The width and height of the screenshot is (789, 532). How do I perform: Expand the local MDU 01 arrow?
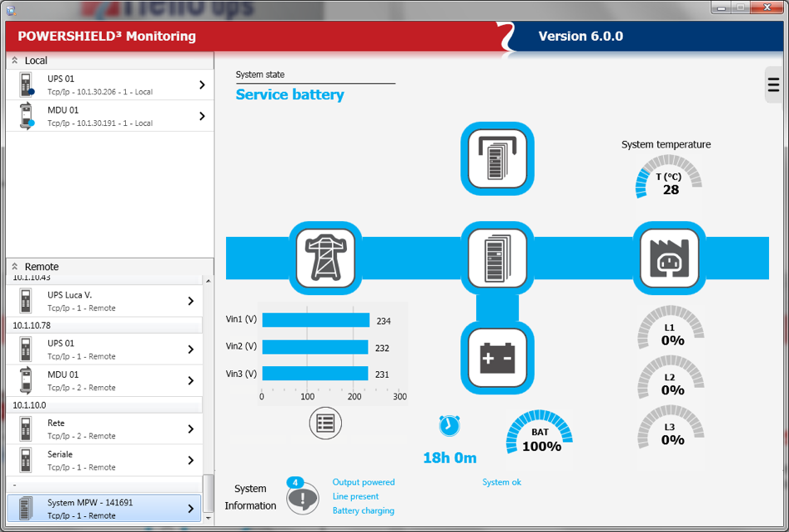pyautogui.click(x=202, y=116)
